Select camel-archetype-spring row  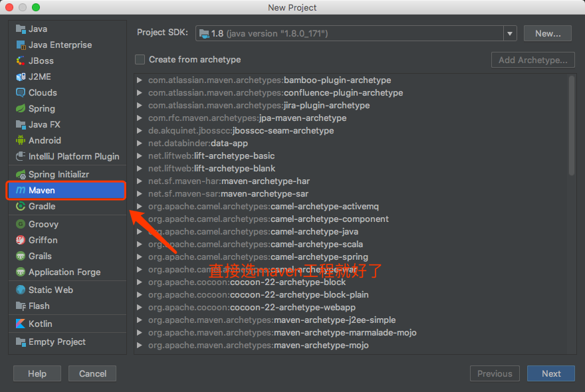point(352,257)
